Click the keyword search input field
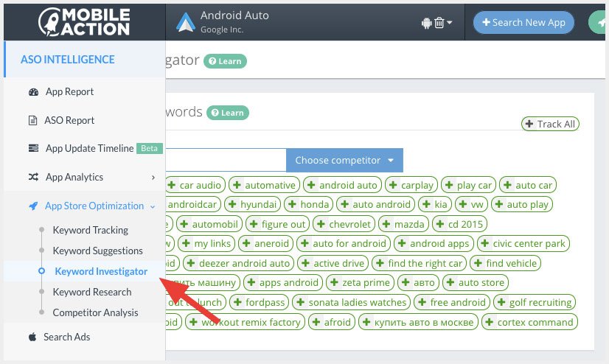 pyautogui.click(x=226, y=160)
